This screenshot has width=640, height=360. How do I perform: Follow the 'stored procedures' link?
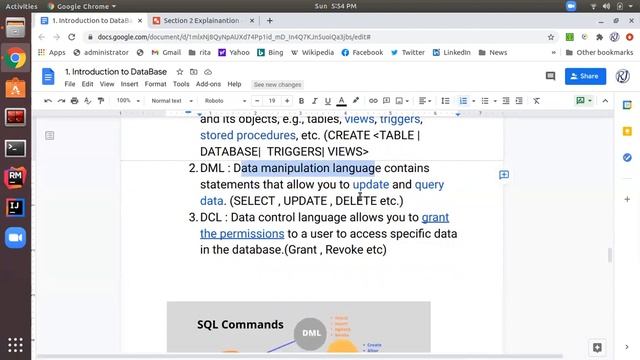(248, 135)
